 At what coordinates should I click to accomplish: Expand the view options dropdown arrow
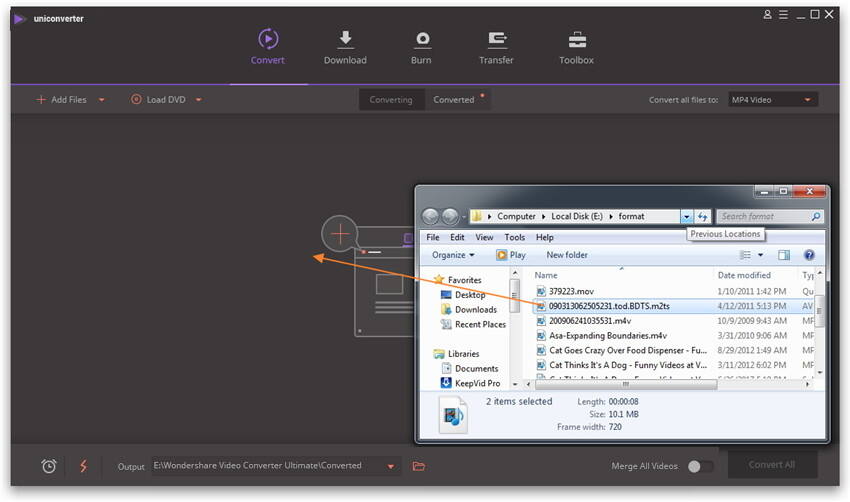(760, 255)
